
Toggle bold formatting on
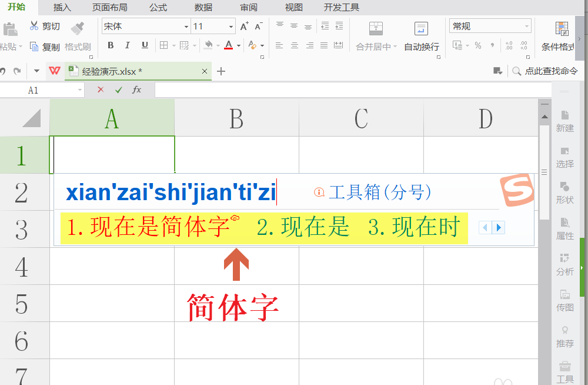tap(111, 45)
